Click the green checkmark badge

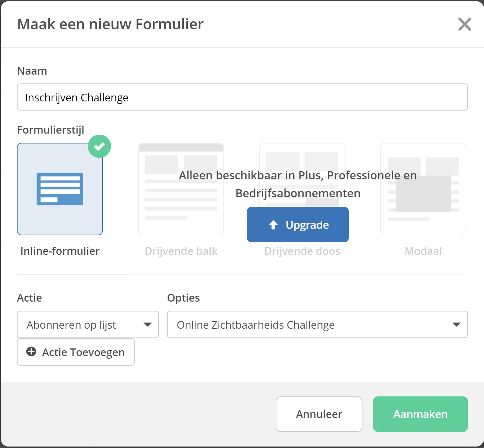99,146
